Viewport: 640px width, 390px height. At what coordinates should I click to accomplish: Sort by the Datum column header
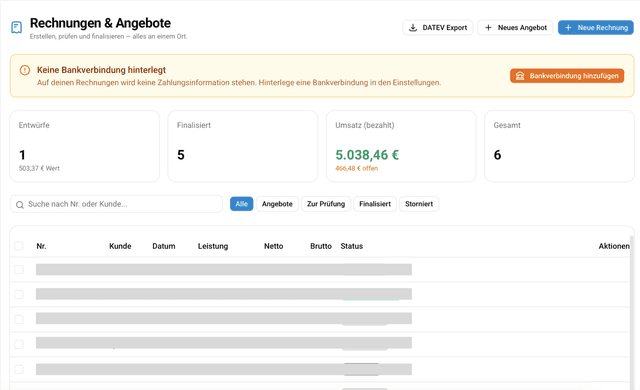[164, 246]
